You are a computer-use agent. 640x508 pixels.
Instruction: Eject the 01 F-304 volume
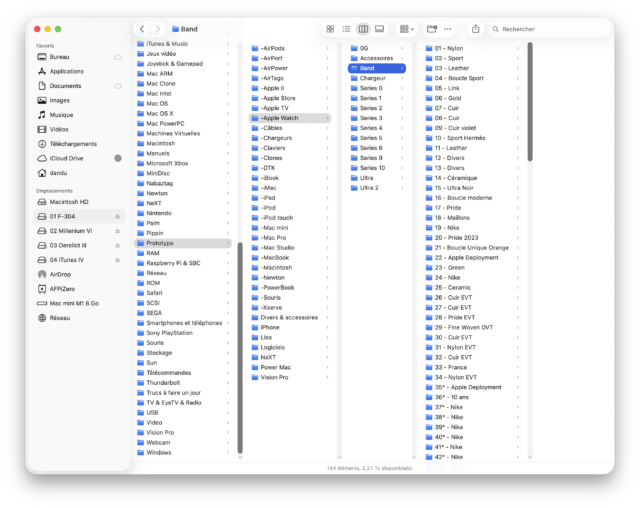(x=117, y=216)
